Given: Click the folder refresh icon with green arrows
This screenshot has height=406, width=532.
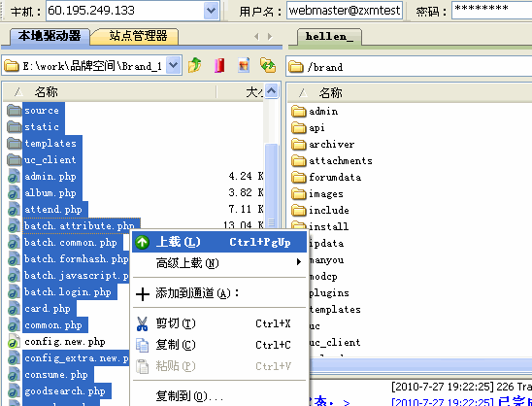Looking at the screenshot, I should (268, 65).
